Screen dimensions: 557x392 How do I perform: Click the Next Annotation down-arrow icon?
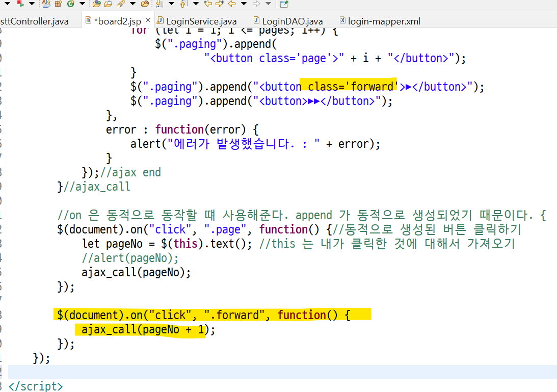160,4
